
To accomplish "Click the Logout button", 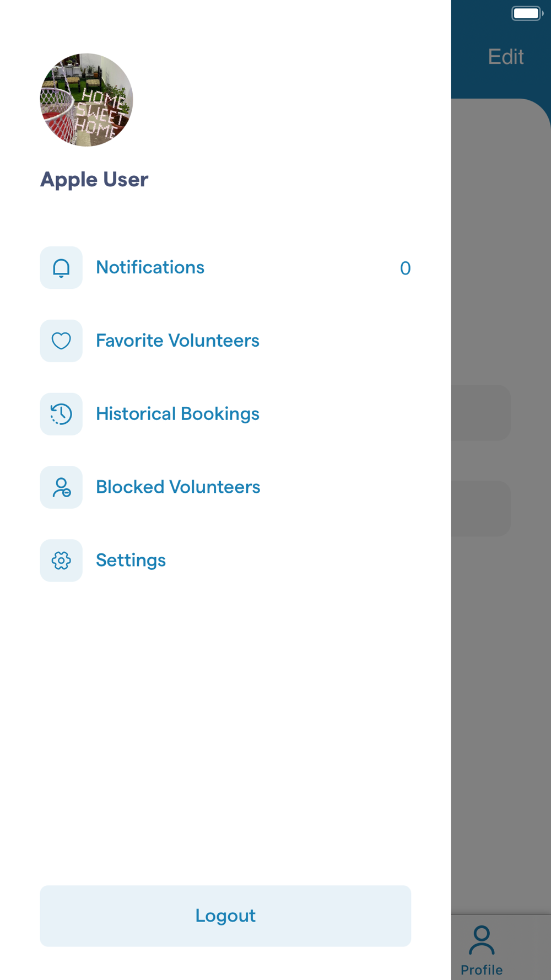I will (x=225, y=916).
